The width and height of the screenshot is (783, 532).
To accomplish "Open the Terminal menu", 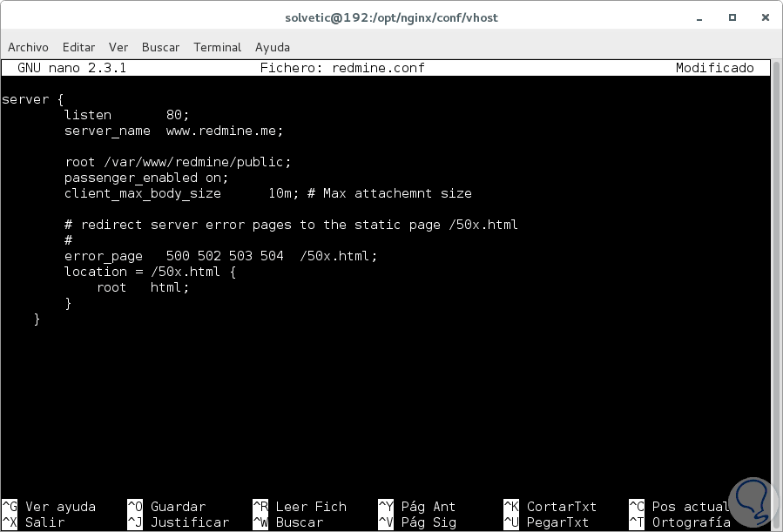I will click(216, 47).
